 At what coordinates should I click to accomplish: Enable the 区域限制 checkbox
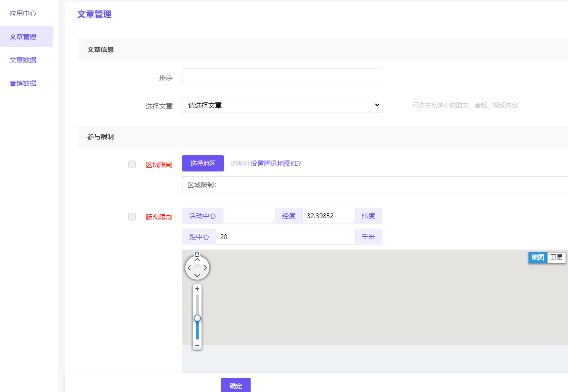tap(132, 164)
